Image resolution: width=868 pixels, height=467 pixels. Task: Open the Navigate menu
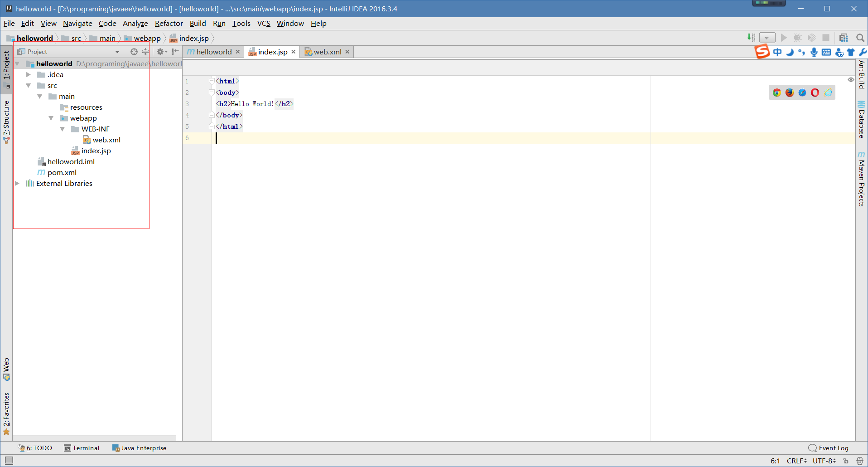tap(77, 24)
